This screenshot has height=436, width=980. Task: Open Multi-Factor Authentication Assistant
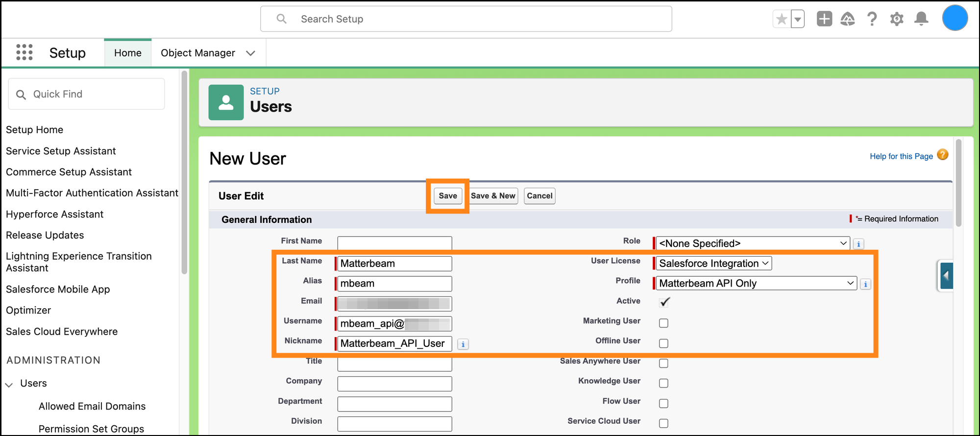point(92,193)
